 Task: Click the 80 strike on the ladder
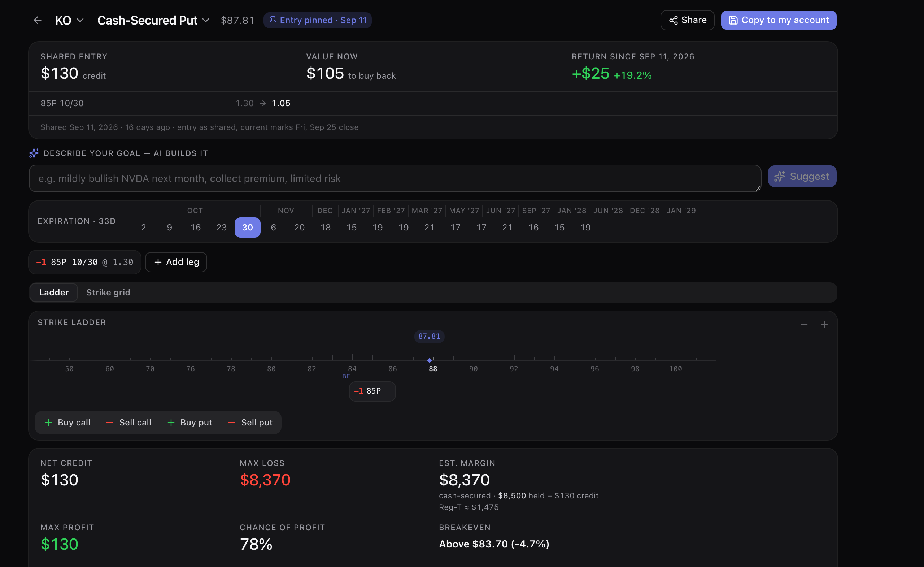(x=271, y=369)
